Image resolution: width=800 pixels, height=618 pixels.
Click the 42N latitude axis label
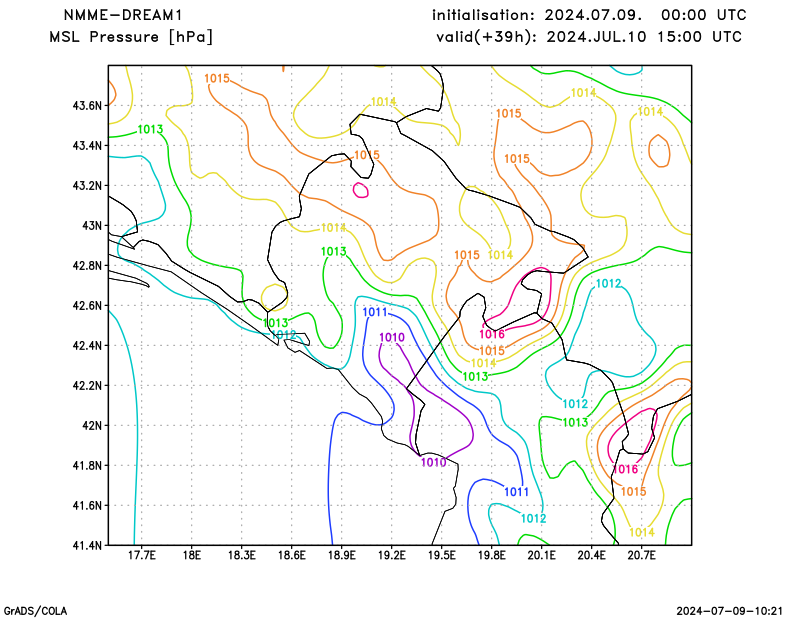pyautogui.click(x=92, y=425)
